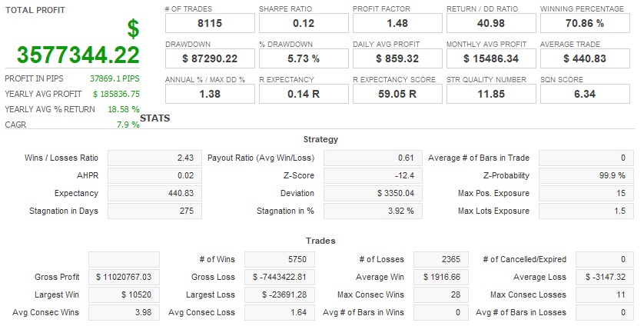Select the Monthly Avg Profit field
The image size is (644, 336).
(x=490, y=58)
